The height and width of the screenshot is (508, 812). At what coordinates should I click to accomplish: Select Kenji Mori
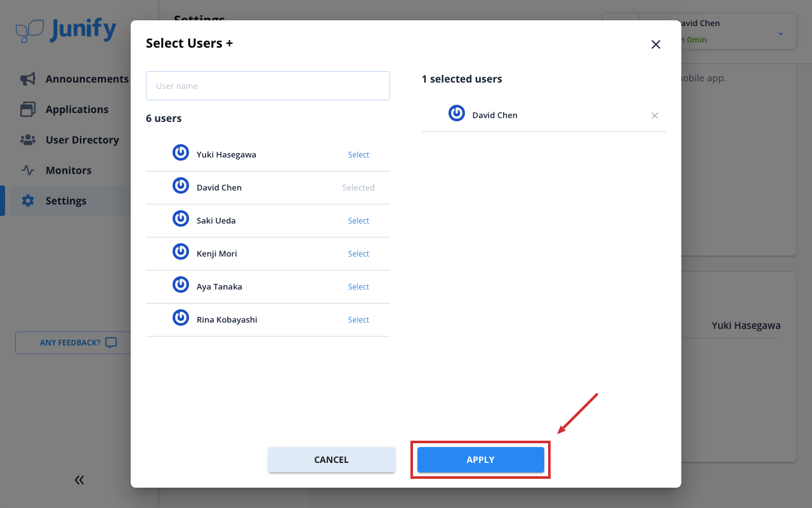pyautogui.click(x=358, y=254)
